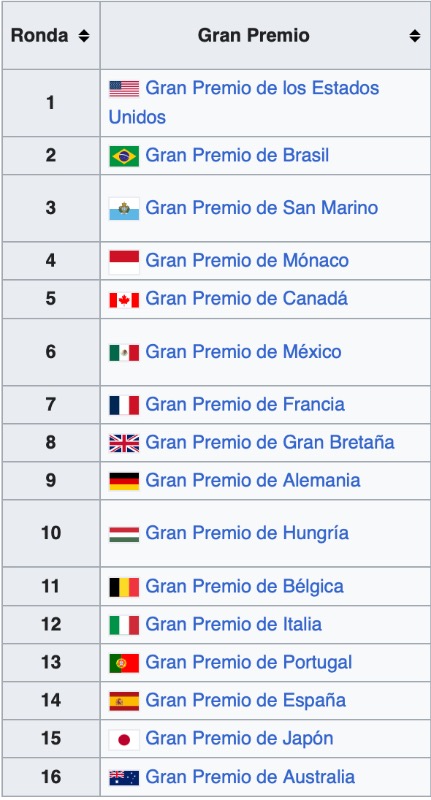Sort table by Ronda column arrows
Viewport: 431px width, 800px height.
84,36
